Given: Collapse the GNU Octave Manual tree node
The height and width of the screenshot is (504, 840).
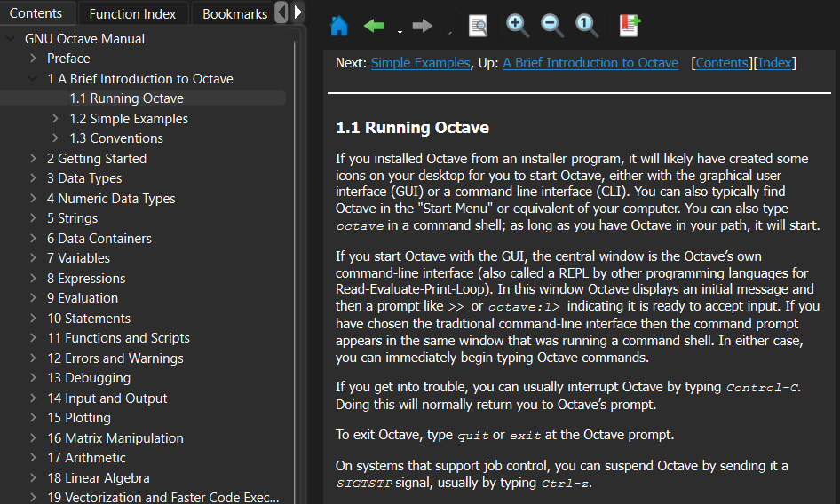Looking at the screenshot, I should point(11,39).
